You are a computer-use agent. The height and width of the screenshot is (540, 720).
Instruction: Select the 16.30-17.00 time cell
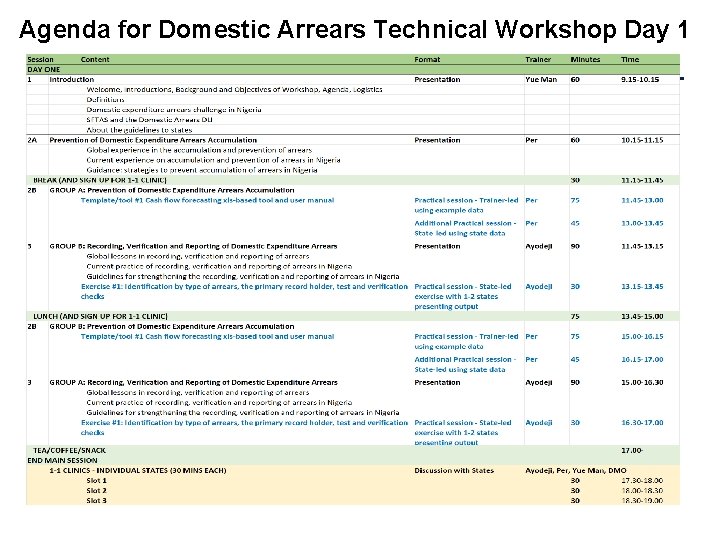coord(642,423)
